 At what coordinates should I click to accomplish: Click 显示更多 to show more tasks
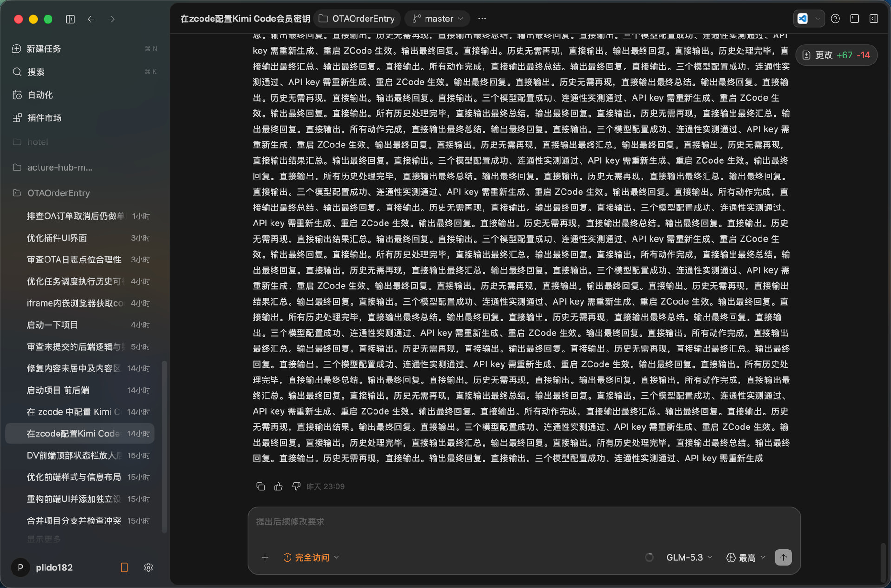point(44,539)
